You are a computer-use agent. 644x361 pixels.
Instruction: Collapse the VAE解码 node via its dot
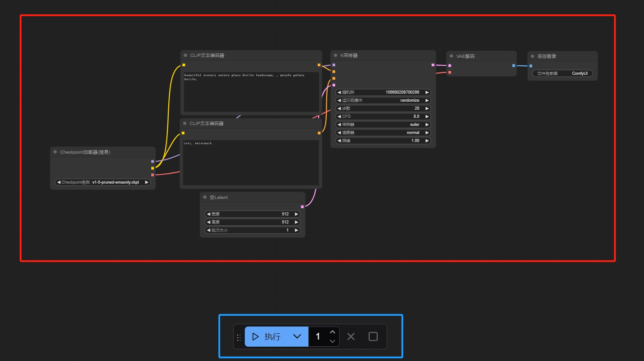(451, 56)
